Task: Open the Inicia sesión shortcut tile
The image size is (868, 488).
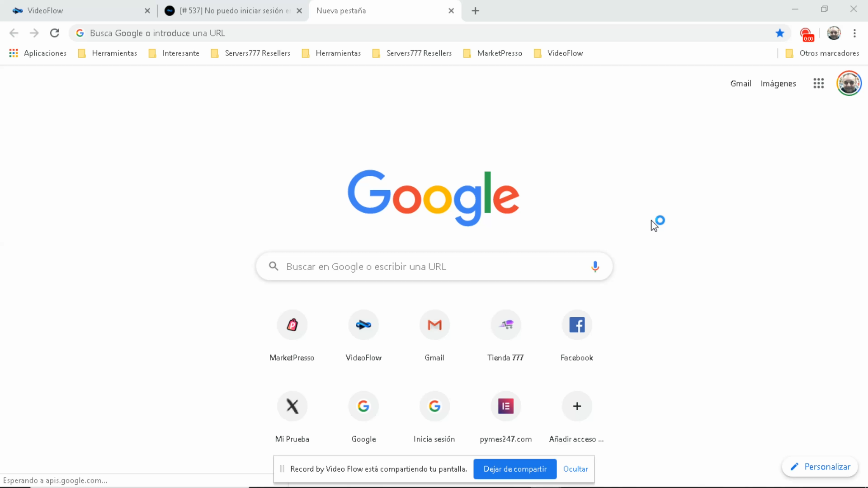Action: (x=434, y=418)
